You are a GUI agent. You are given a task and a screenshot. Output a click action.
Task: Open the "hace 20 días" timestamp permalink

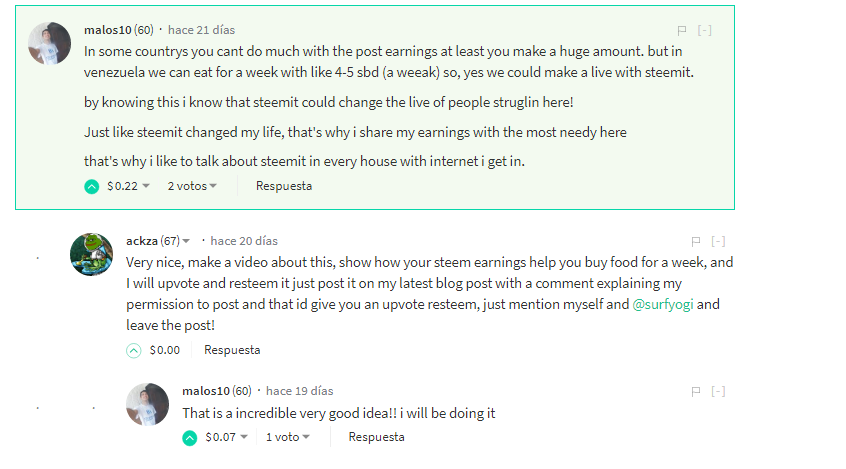244,241
